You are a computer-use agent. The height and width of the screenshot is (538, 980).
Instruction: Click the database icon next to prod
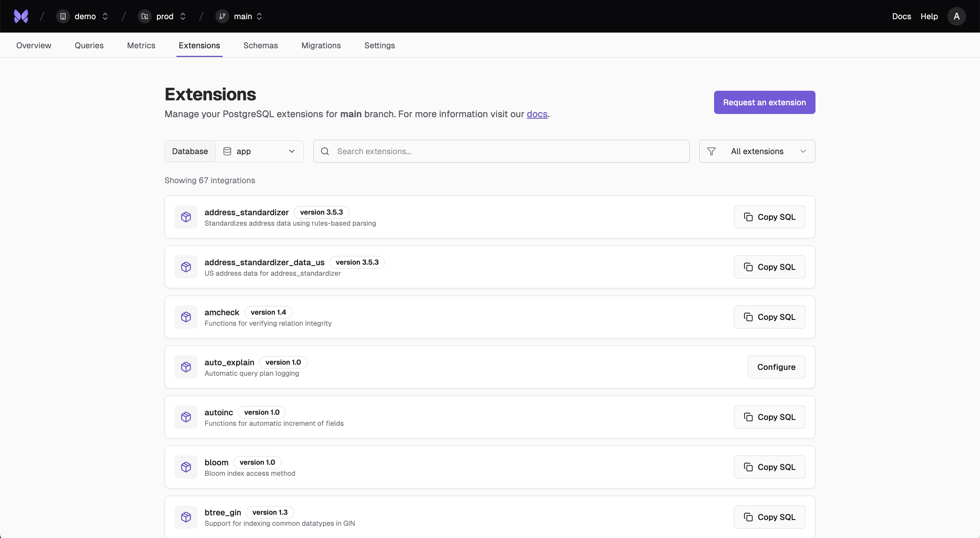(144, 16)
